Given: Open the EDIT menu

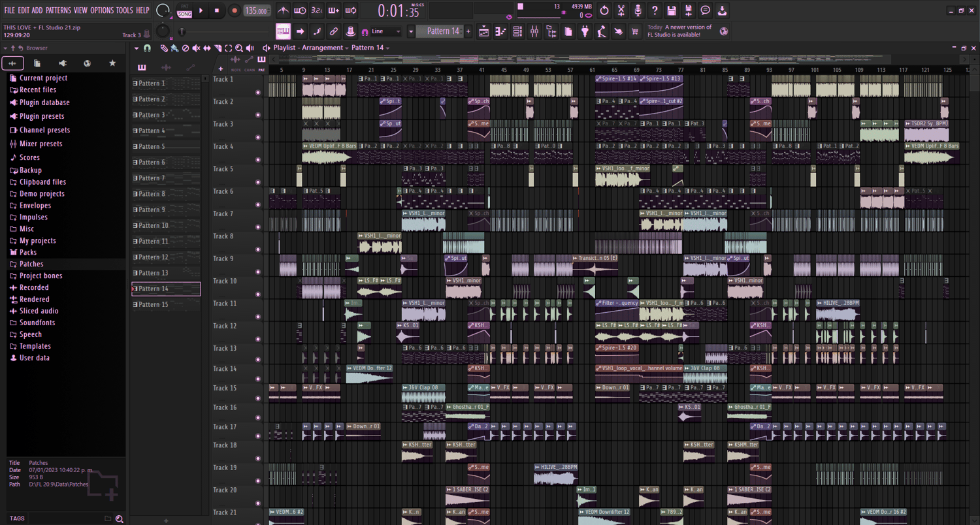Looking at the screenshot, I should (24, 10).
